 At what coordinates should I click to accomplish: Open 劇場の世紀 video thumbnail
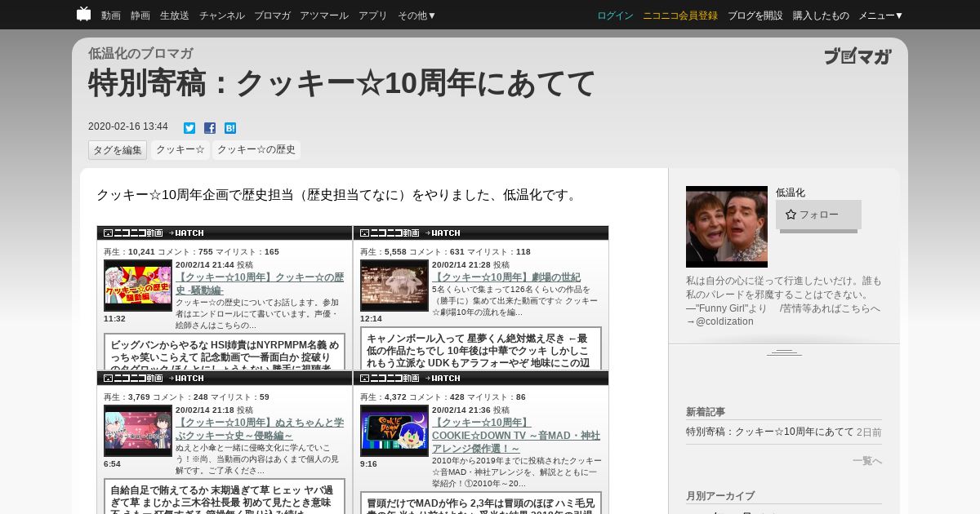tap(394, 286)
